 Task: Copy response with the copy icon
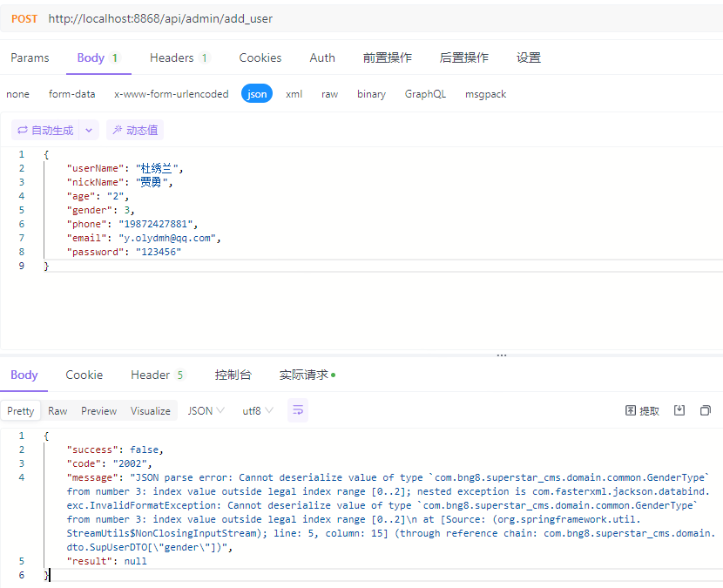click(706, 410)
